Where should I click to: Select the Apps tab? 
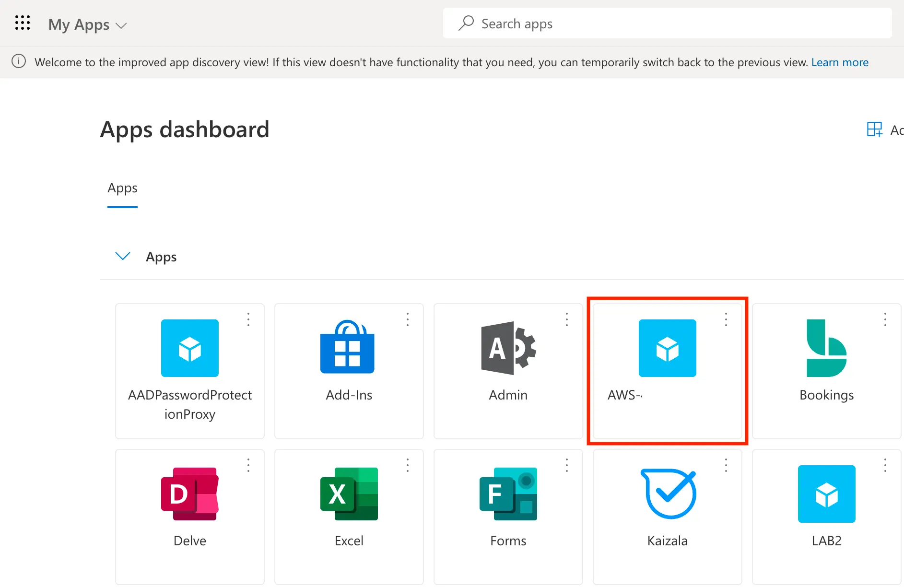[x=122, y=188]
